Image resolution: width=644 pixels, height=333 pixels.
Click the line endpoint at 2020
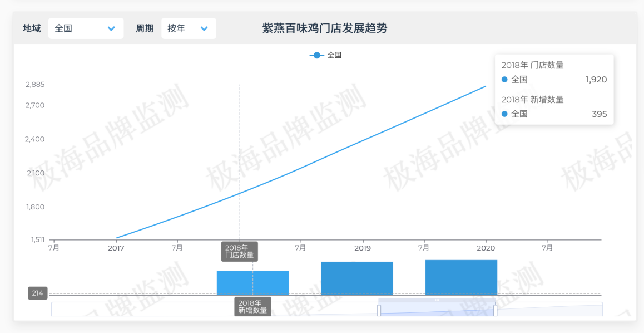pos(486,86)
